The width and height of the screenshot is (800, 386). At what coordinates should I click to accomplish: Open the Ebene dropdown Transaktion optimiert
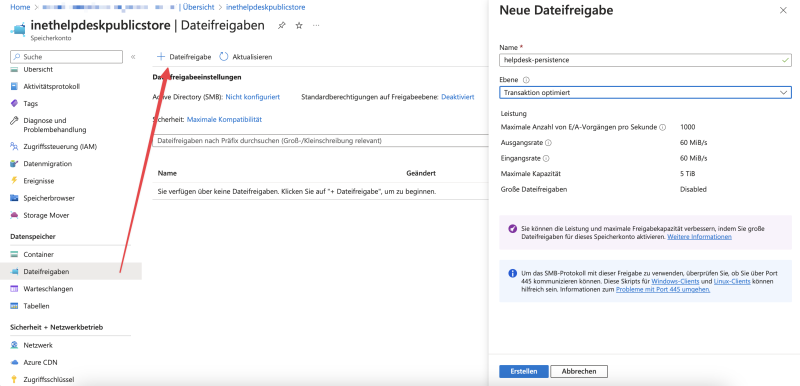[x=645, y=92]
